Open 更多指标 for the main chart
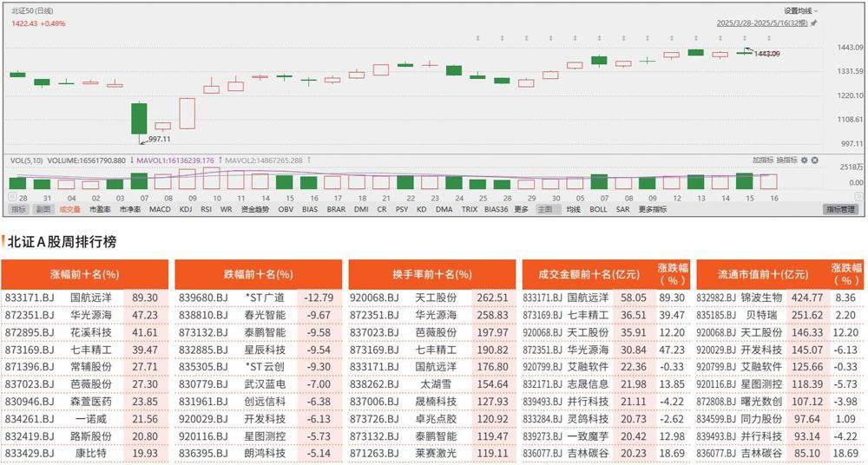 [x=652, y=209]
